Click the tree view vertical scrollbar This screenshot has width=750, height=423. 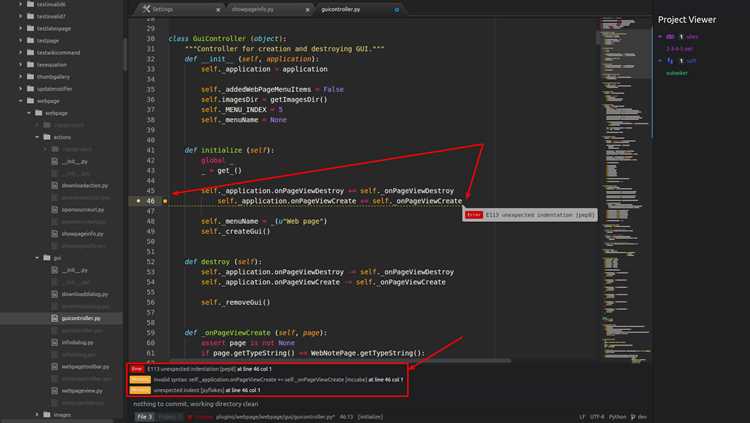click(x=124, y=53)
